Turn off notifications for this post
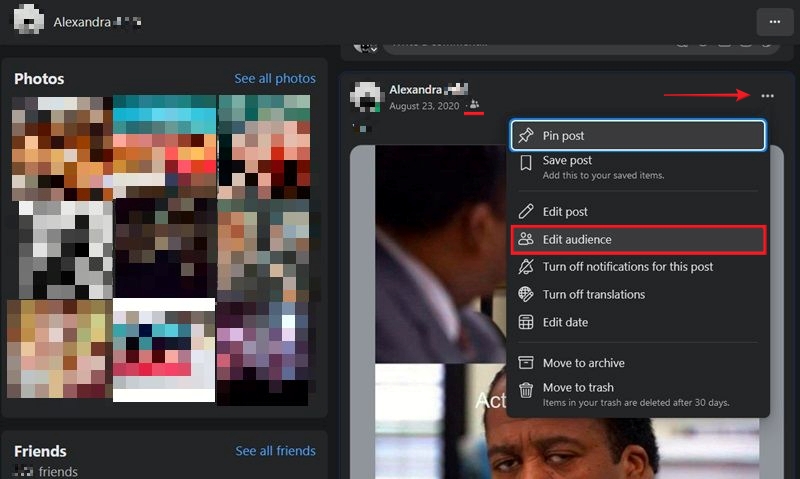The height and width of the screenshot is (479, 800). [638, 267]
